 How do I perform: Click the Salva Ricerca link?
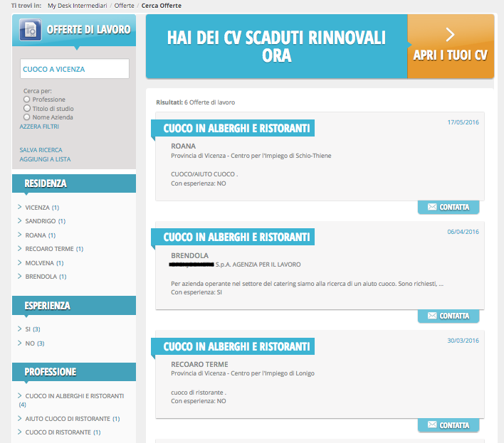coord(41,150)
